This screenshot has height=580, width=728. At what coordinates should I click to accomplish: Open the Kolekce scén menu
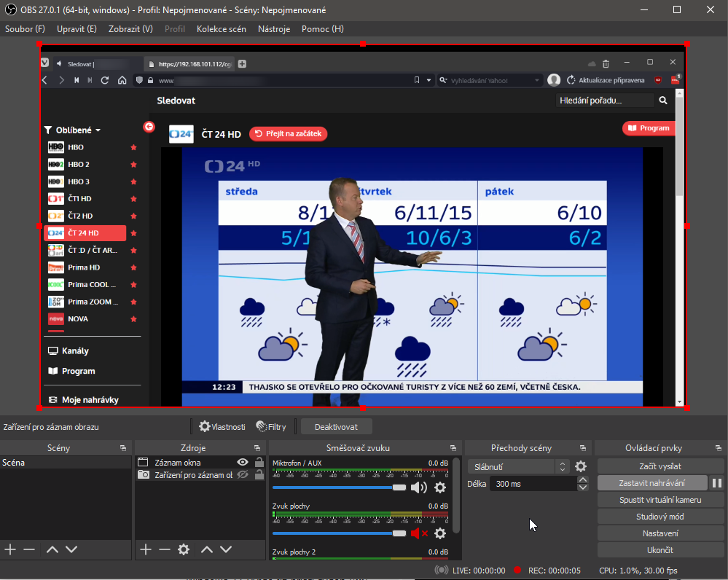coord(222,29)
